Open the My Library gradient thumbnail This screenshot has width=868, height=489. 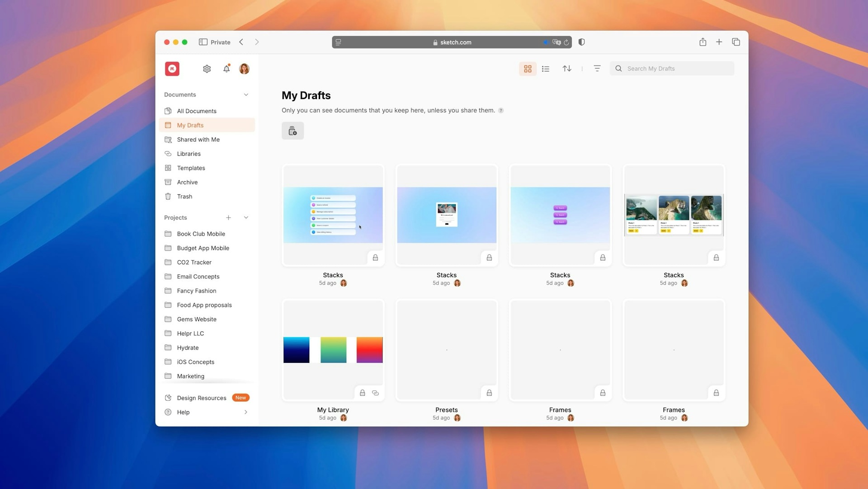(333, 350)
